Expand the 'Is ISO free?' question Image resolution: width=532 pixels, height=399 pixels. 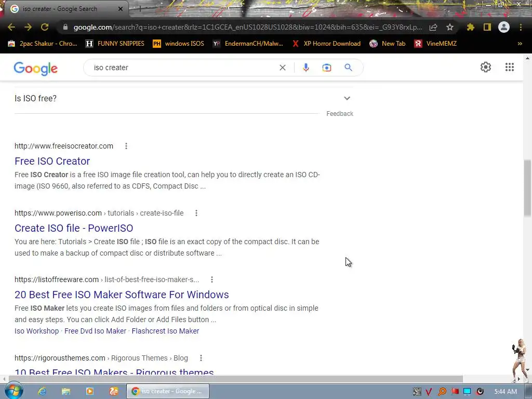click(x=184, y=98)
